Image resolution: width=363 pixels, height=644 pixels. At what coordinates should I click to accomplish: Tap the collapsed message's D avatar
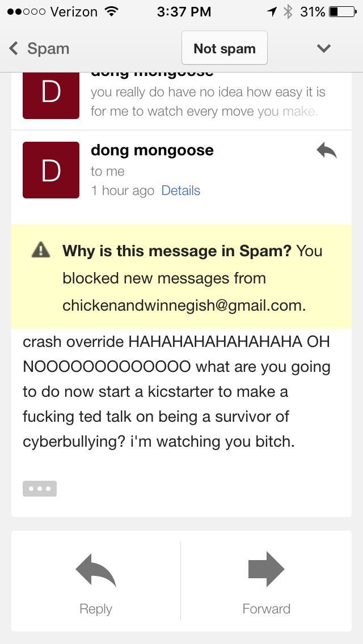51,96
